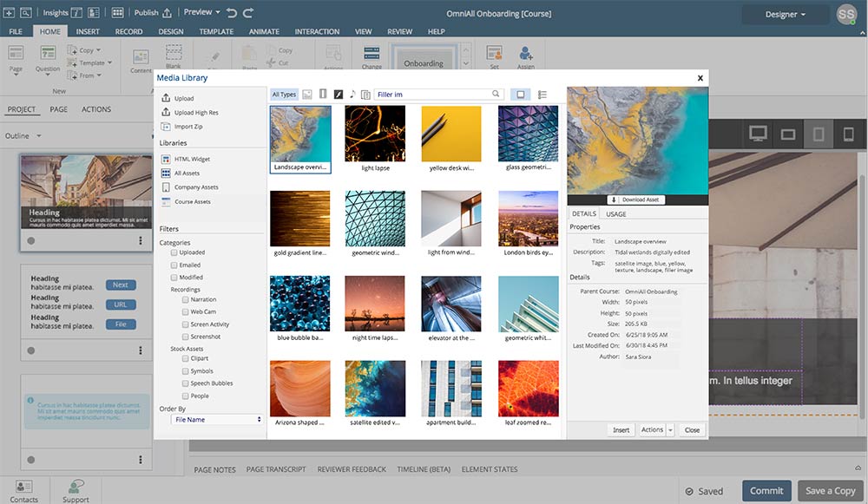The image size is (868, 504).
Task: Filter Media Library assets to images only
Action: click(x=306, y=94)
